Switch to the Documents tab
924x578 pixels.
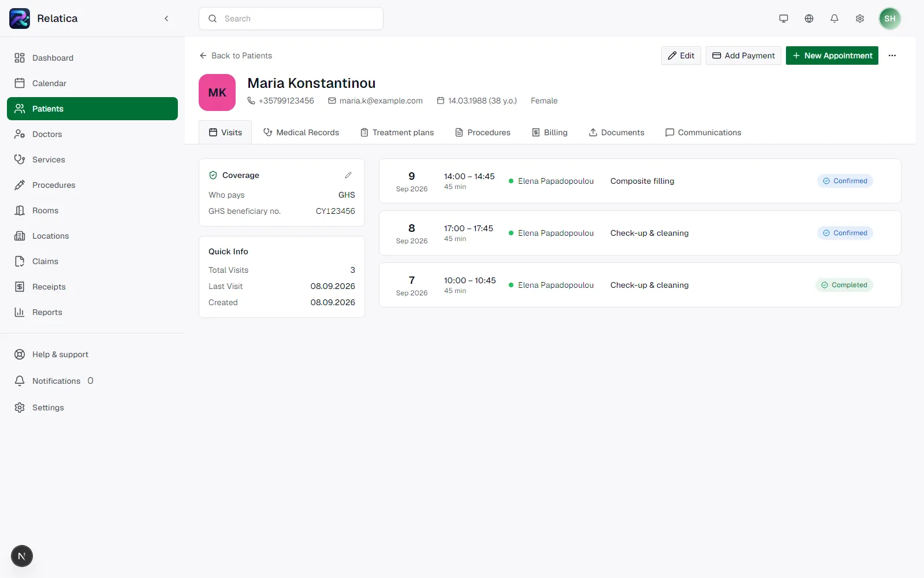616,132
